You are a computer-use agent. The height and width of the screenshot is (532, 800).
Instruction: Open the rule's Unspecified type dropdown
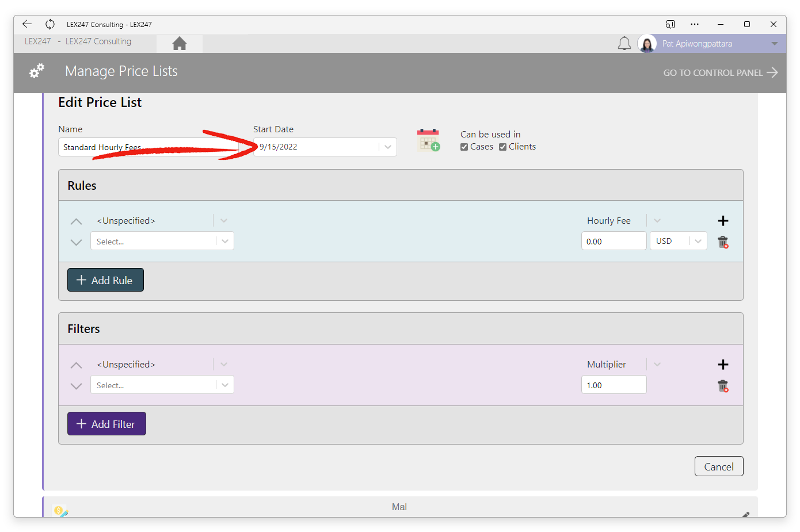162,221
